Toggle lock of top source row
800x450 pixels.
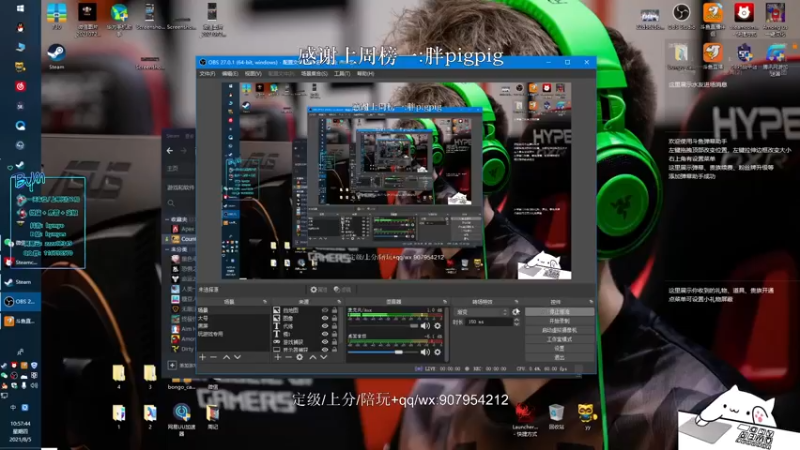click(x=335, y=310)
